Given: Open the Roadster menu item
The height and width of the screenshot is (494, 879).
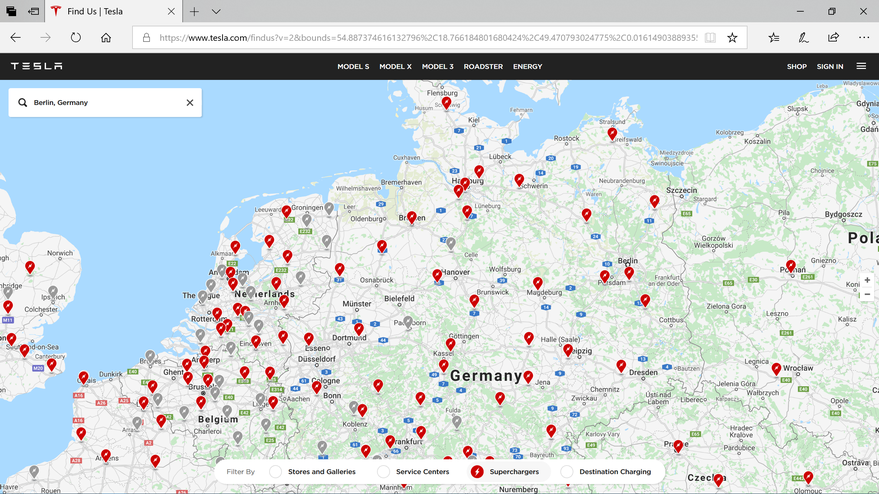Looking at the screenshot, I should (483, 66).
